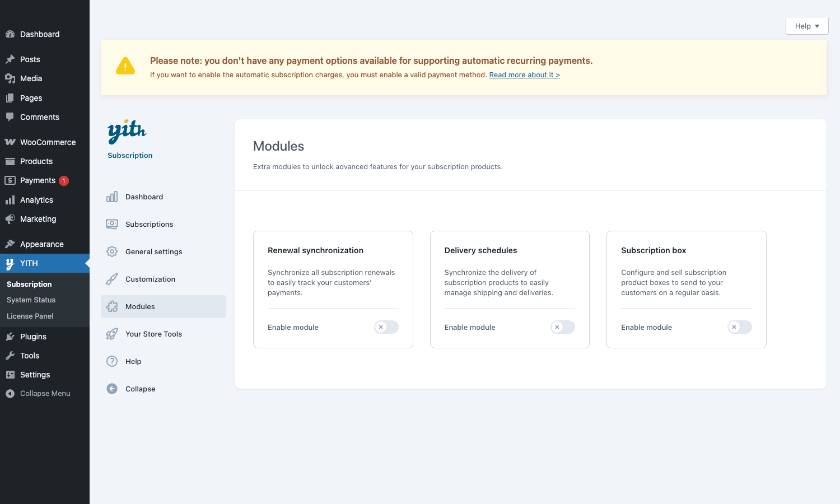Screen dimensions: 840x504
Task: Enable the Subscription box module toggle
Action: click(740, 327)
